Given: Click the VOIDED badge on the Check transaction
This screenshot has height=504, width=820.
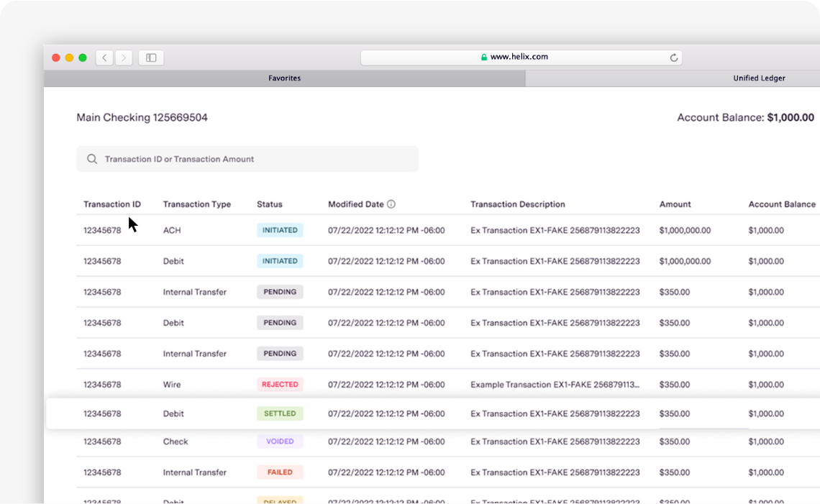Looking at the screenshot, I should (x=279, y=441).
